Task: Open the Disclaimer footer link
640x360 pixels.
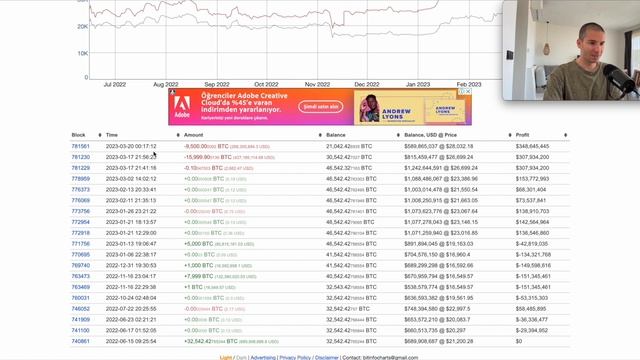Action: (x=327, y=358)
